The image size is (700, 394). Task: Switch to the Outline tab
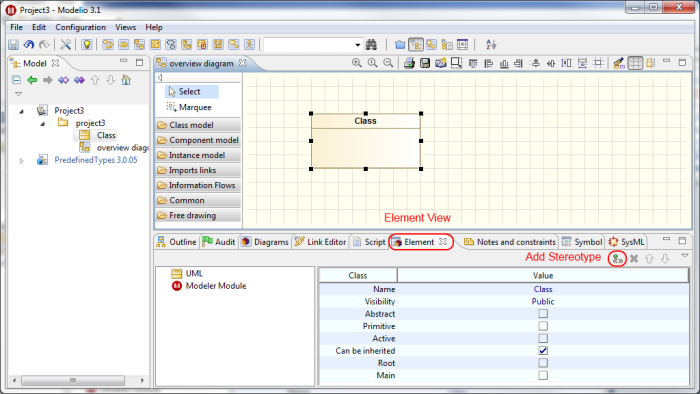click(177, 242)
